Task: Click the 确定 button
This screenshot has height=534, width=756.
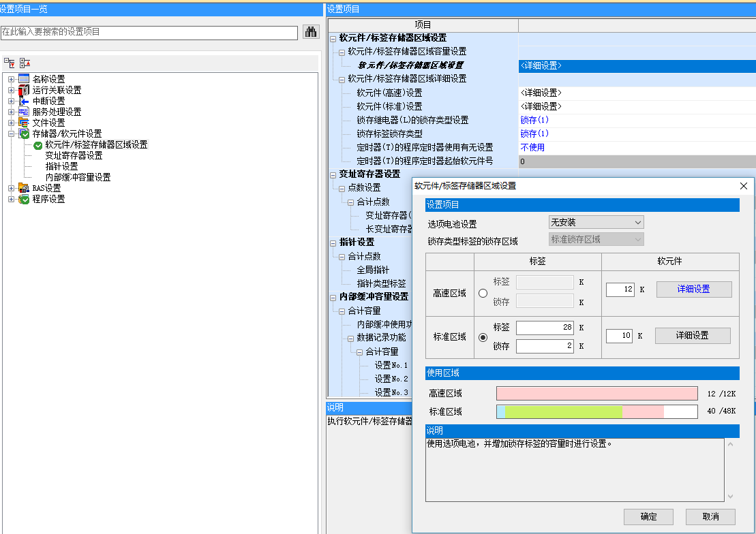Action: coord(648,516)
